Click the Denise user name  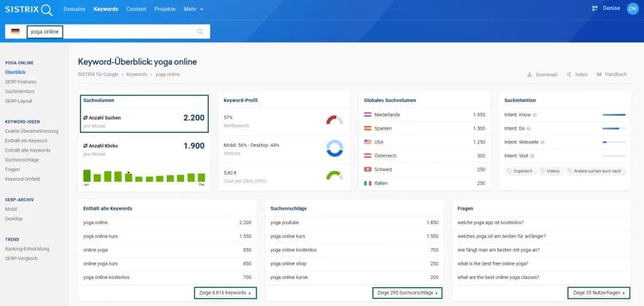(x=611, y=8)
